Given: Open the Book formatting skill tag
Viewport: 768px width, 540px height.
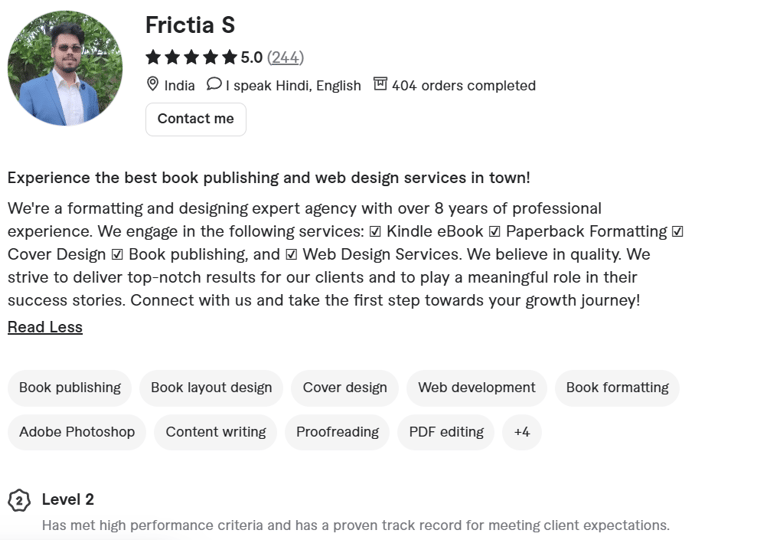Looking at the screenshot, I should pyautogui.click(x=617, y=388).
